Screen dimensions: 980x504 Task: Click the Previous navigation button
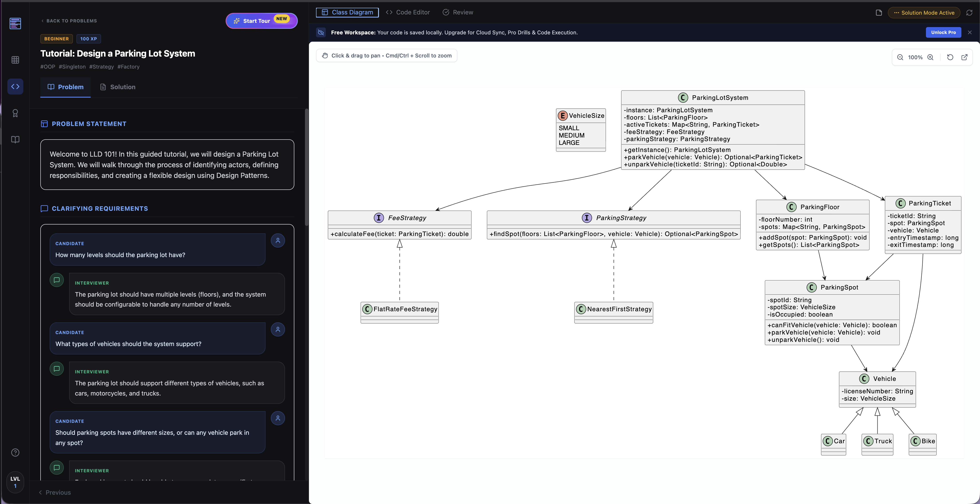55,492
